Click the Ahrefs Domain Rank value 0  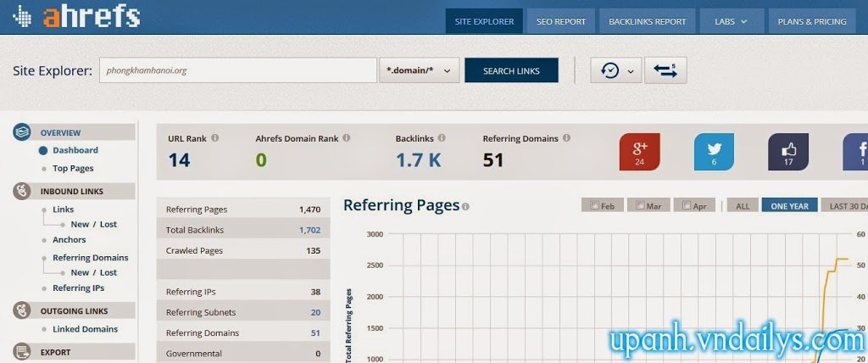coord(261,160)
